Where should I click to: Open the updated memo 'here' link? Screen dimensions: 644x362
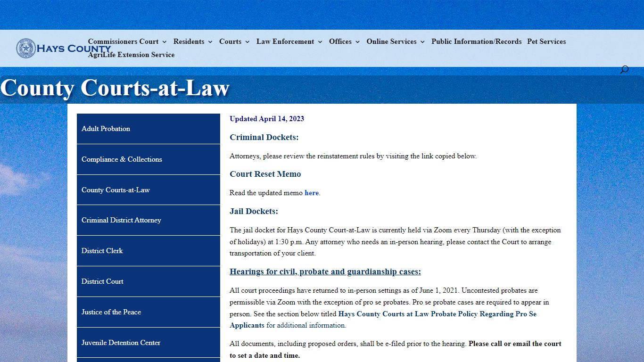[x=312, y=193]
